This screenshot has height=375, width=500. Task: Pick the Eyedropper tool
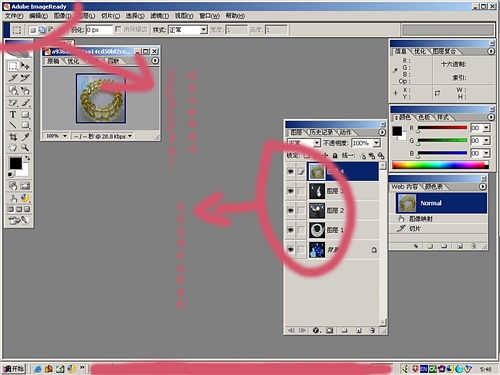pyautogui.click(x=25, y=137)
